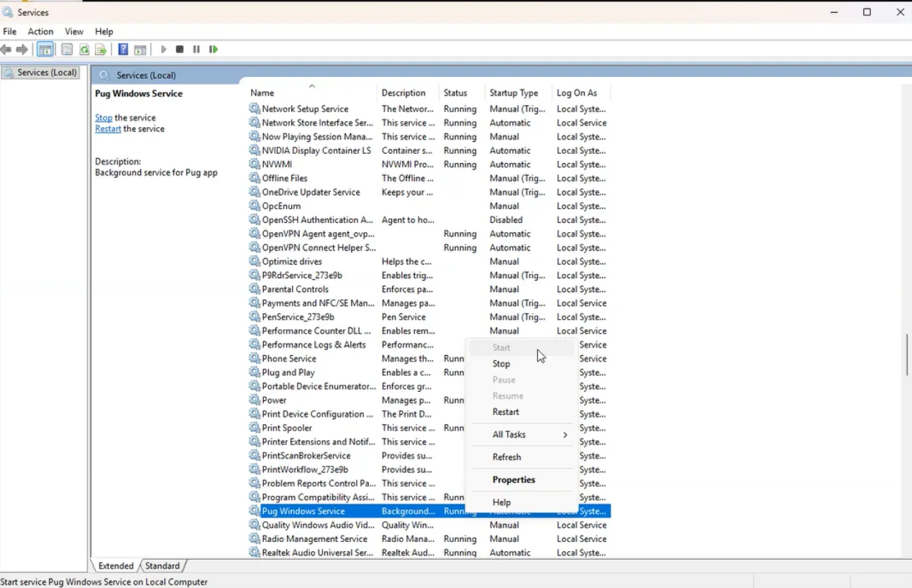This screenshot has width=912, height=588.
Task: Expand the All Tasks submenu
Action: pos(522,434)
